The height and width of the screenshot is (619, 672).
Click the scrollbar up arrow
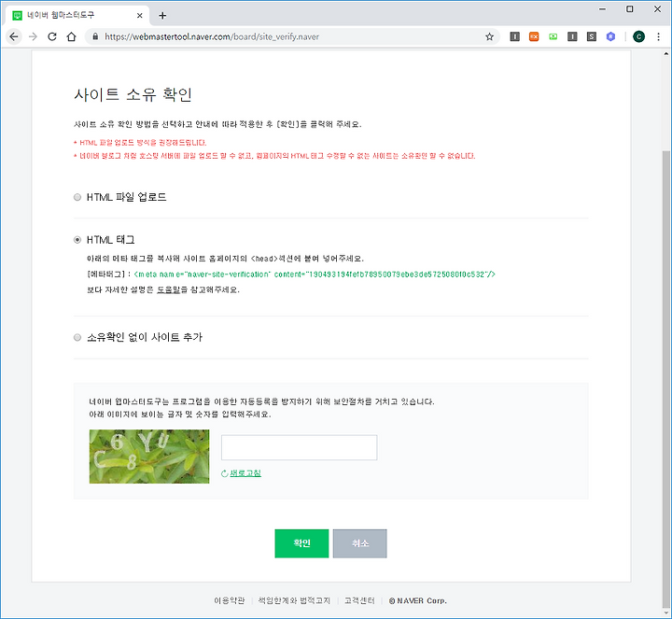point(666,54)
